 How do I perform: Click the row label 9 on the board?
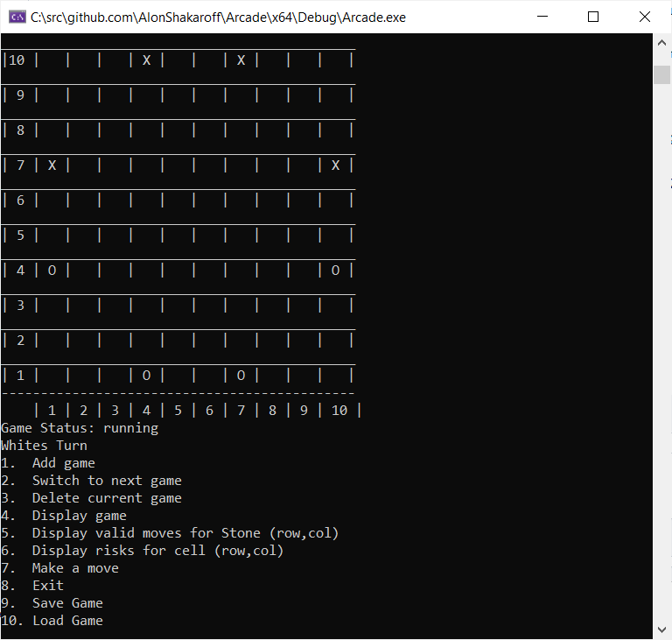21,95
